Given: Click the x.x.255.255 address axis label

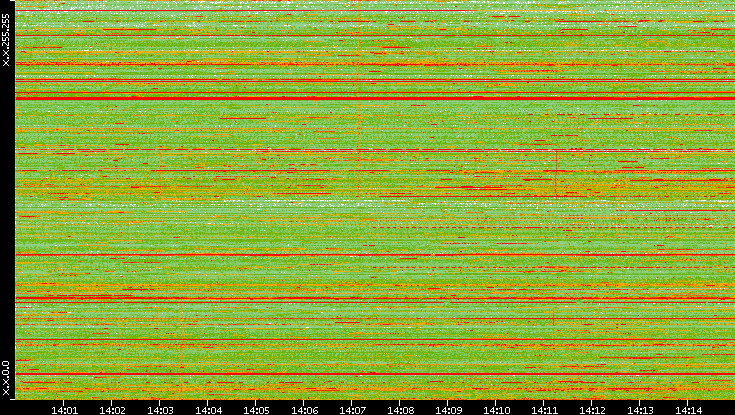Looking at the screenshot, I should coord(6,40).
